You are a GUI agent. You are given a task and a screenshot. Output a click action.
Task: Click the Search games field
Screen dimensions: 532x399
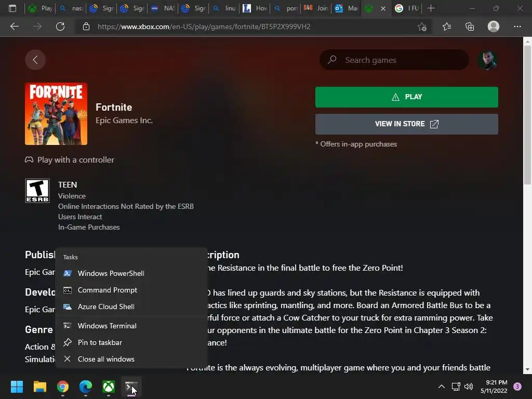click(394, 60)
